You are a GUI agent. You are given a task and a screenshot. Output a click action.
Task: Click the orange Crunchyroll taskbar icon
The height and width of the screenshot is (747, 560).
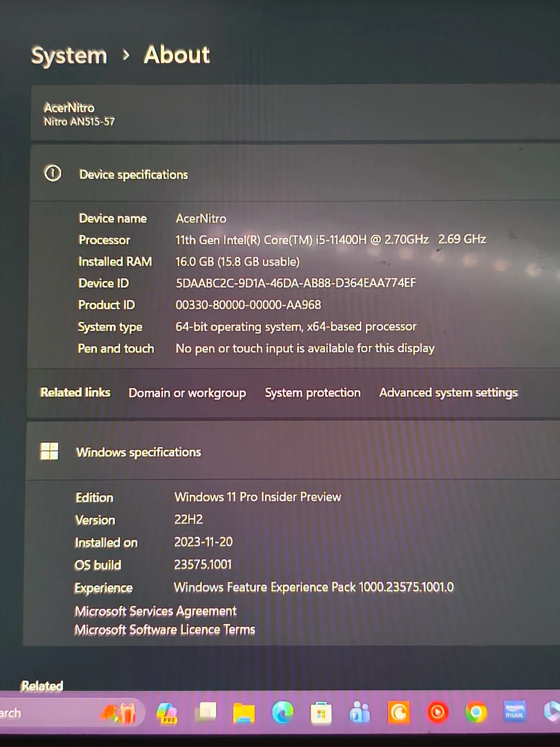(399, 713)
